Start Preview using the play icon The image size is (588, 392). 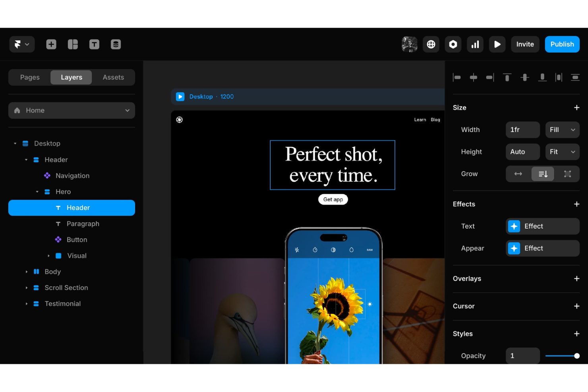(x=497, y=44)
